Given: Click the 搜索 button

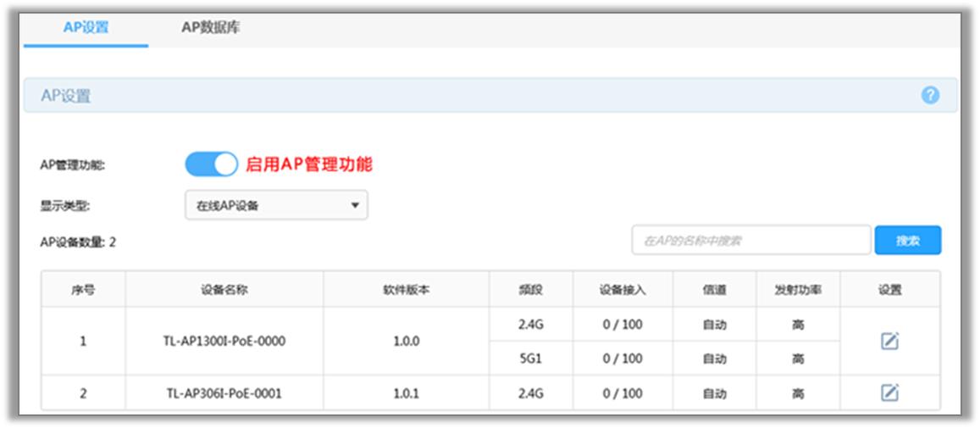Looking at the screenshot, I should click(x=907, y=241).
